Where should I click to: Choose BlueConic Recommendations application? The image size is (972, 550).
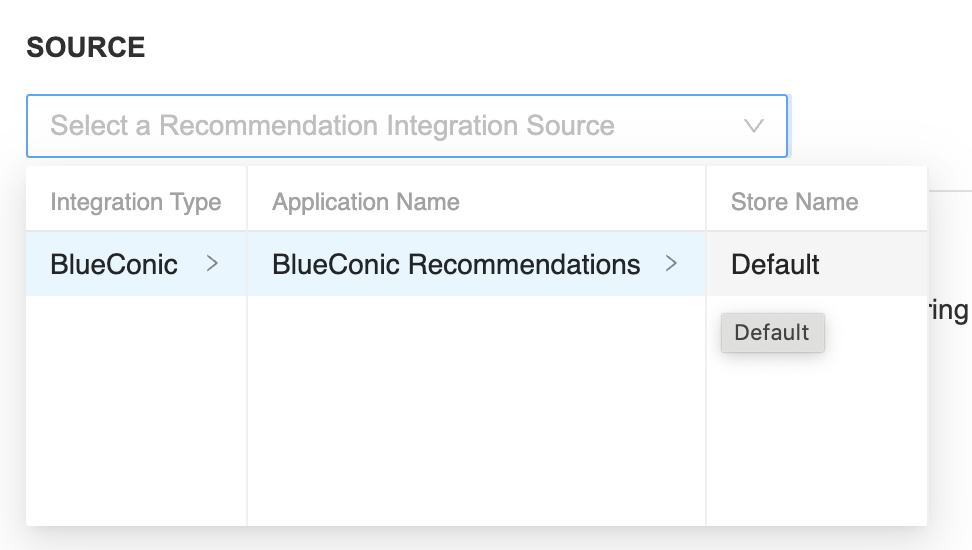456,264
